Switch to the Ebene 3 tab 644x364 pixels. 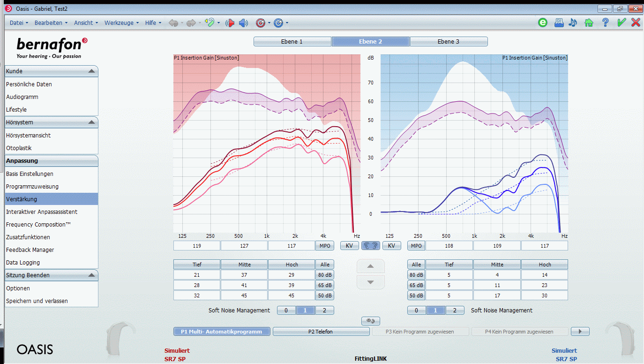coord(449,42)
